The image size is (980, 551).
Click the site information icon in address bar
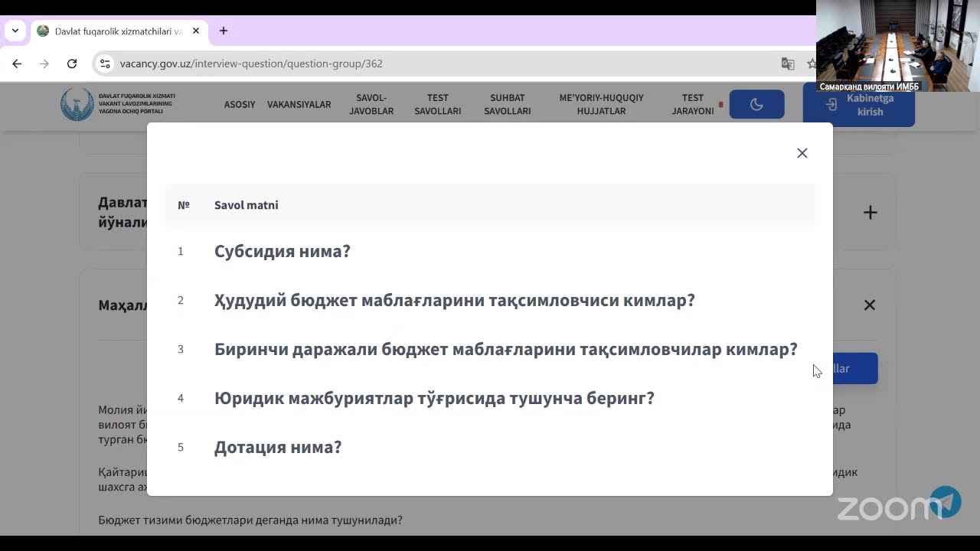click(105, 64)
